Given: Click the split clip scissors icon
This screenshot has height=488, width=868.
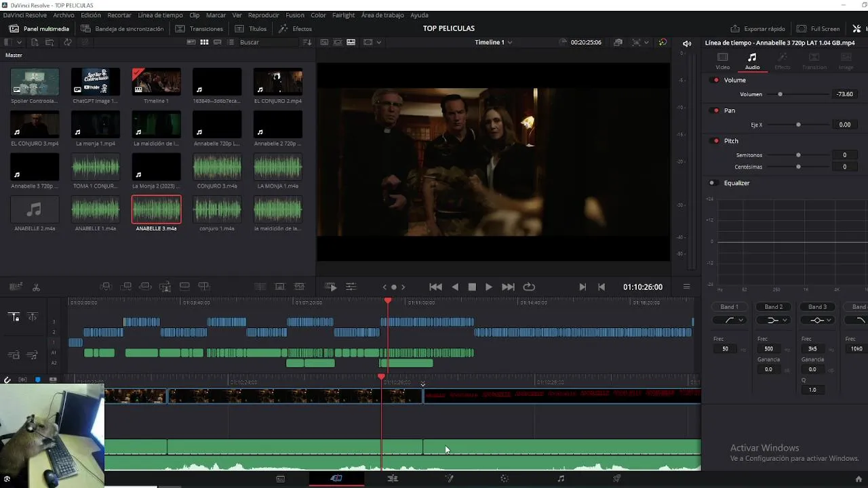Looking at the screenshot, I should pos(36,287).
